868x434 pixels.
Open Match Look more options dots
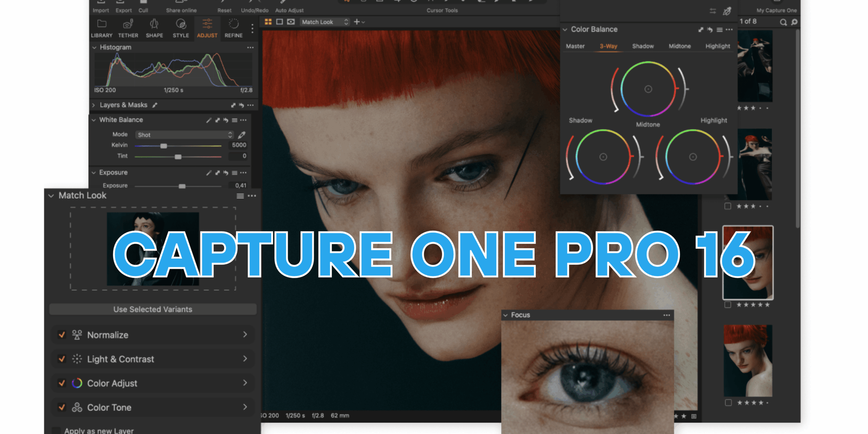tap(252, 196)
